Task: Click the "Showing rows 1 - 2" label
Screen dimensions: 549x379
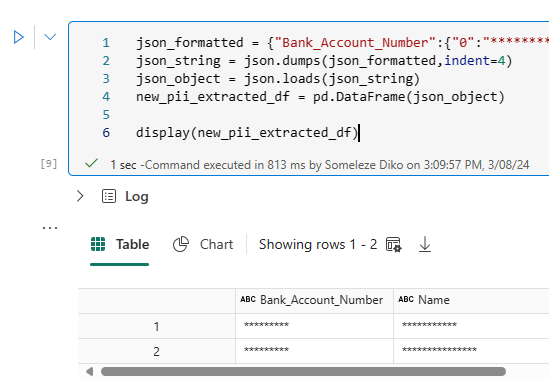Action: pos(318,244)
